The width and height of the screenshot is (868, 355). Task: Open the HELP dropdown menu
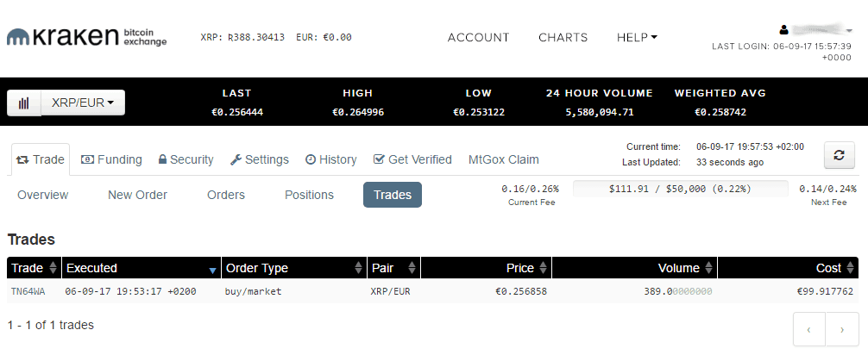click(637, 37)
